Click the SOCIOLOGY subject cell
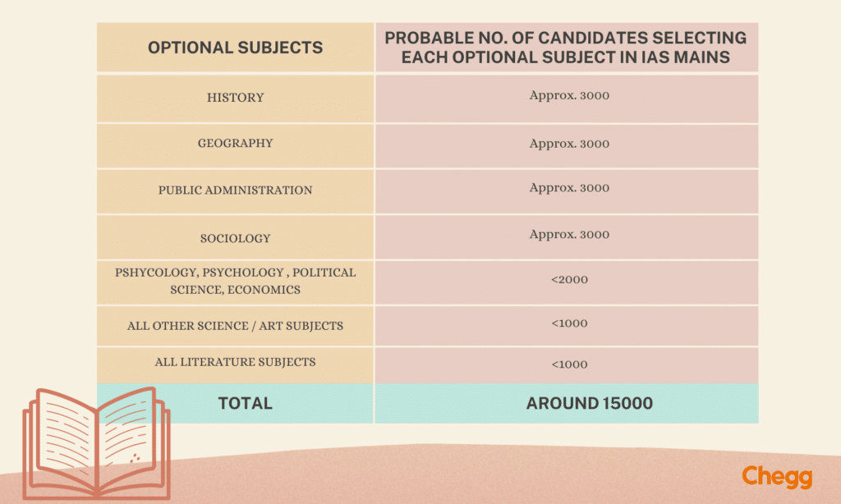Viewport: 841px width, 504px height. point(235,238)
